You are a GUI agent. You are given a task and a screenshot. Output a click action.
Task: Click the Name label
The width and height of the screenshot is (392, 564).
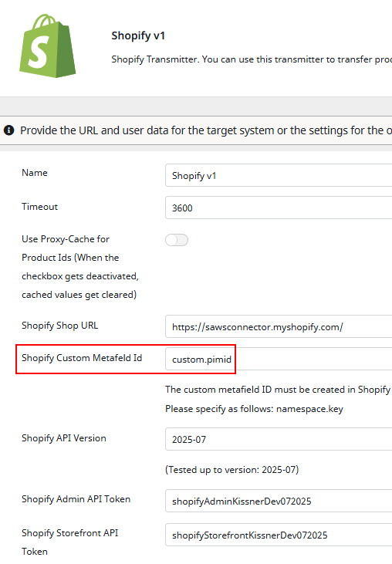(x=35, y=173)
